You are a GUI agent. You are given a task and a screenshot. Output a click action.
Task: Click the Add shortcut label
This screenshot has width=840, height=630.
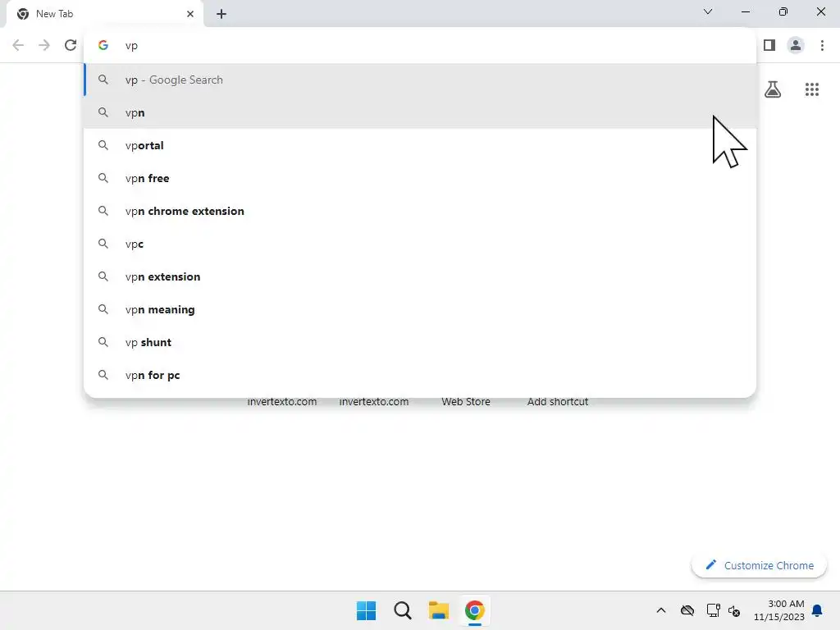(558, 402)
